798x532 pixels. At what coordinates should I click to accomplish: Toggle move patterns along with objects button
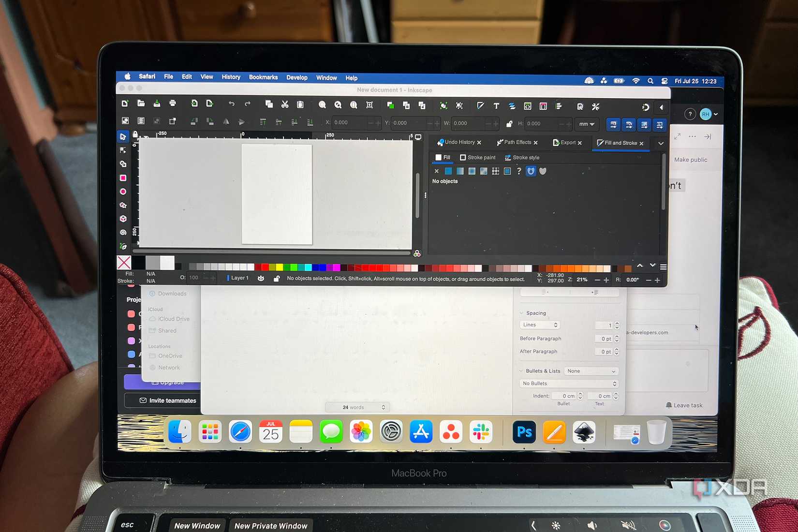[660, 125]
